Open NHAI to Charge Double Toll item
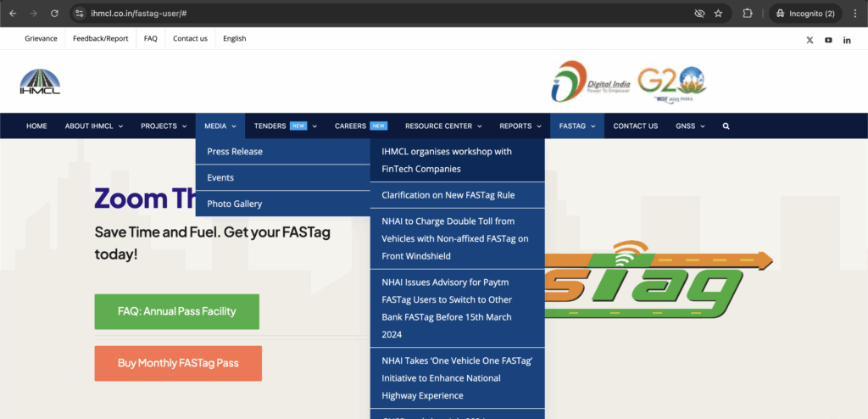The image size is (868, 419). click(457, 239)
